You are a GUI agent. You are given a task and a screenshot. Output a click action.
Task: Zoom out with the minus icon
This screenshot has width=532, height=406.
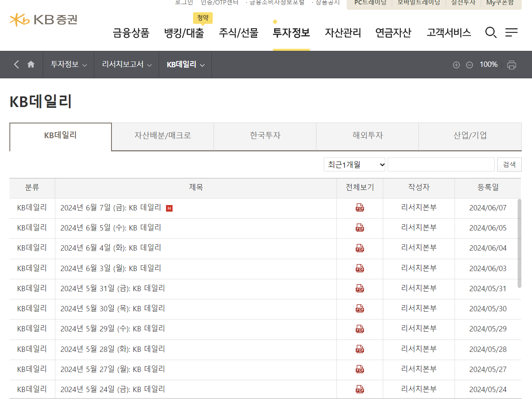tap(469, 65)
